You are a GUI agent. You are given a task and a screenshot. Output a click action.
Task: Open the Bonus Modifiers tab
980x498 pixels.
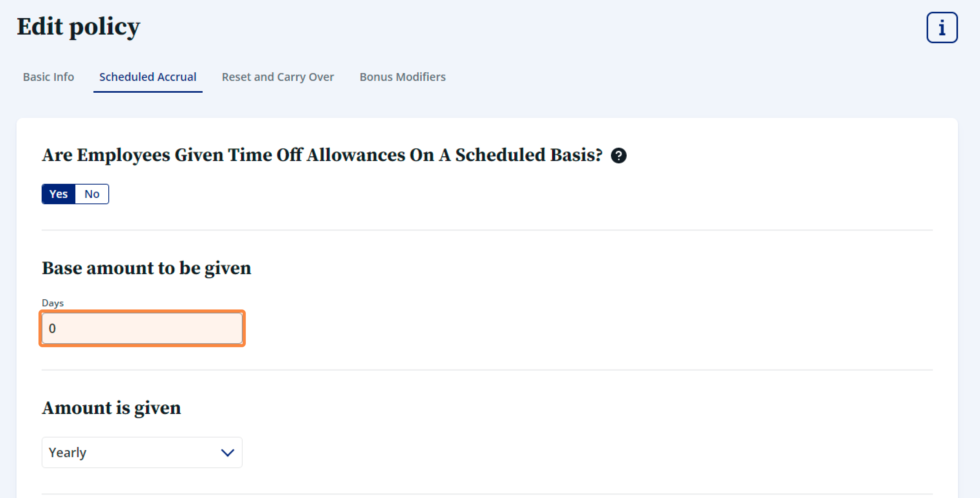[403, 77]
